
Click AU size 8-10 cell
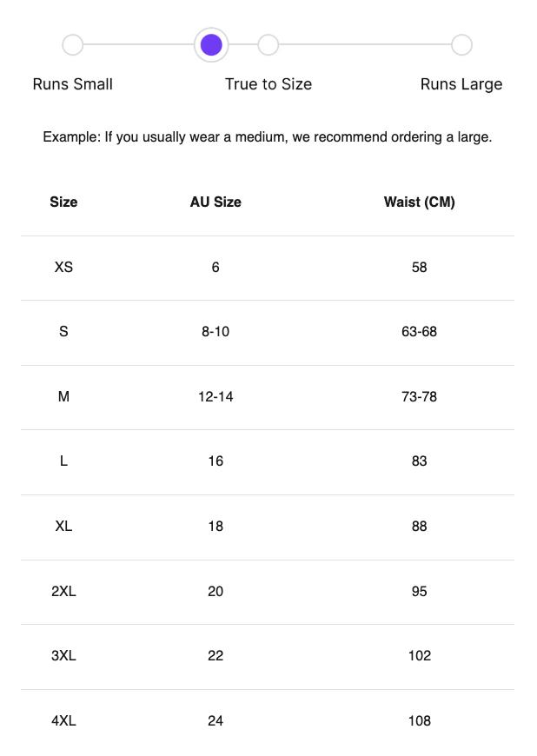[215, 331]
